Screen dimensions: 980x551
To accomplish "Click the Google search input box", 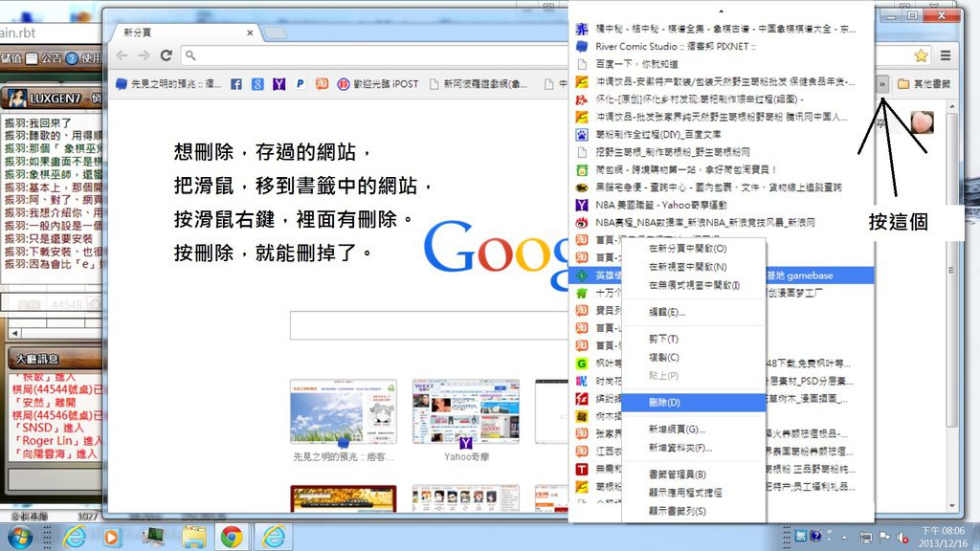I will tap(429, 325).
